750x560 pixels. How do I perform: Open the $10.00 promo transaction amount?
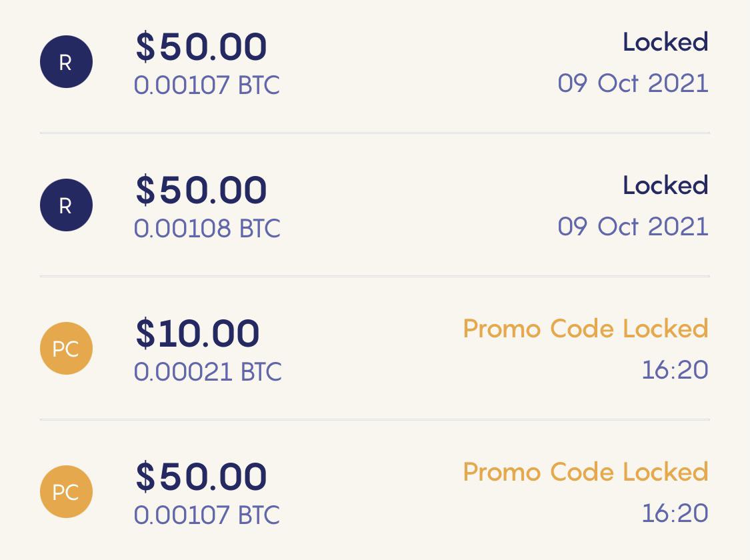coord(197,333)
